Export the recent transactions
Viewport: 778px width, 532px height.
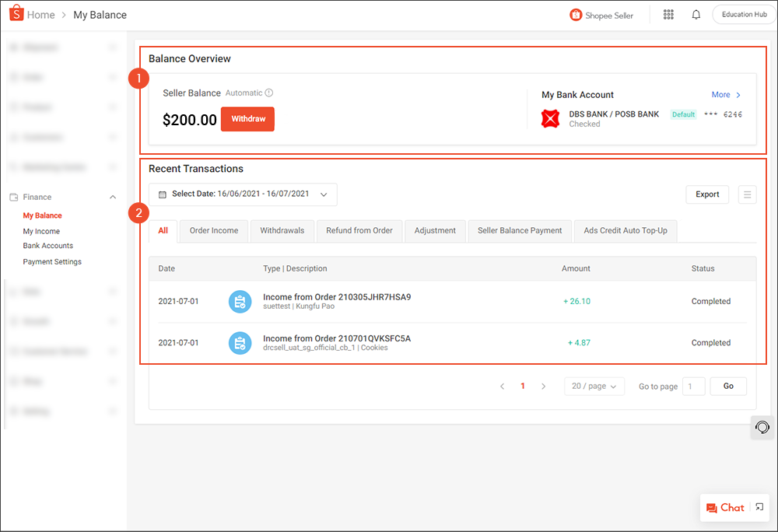707,194
